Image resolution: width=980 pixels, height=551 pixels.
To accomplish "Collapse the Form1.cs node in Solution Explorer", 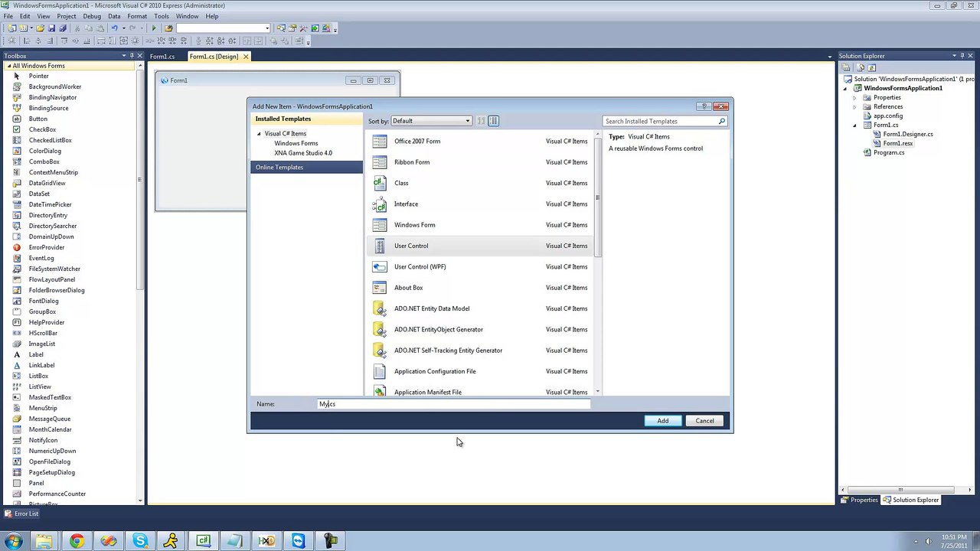I will pyautogui.click(x=855, y=126).
